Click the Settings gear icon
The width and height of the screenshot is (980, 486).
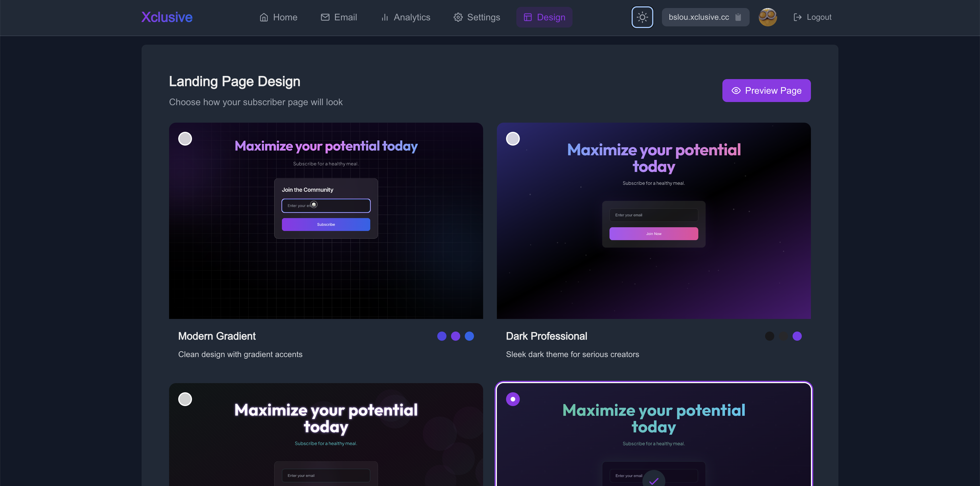[458, 17]
